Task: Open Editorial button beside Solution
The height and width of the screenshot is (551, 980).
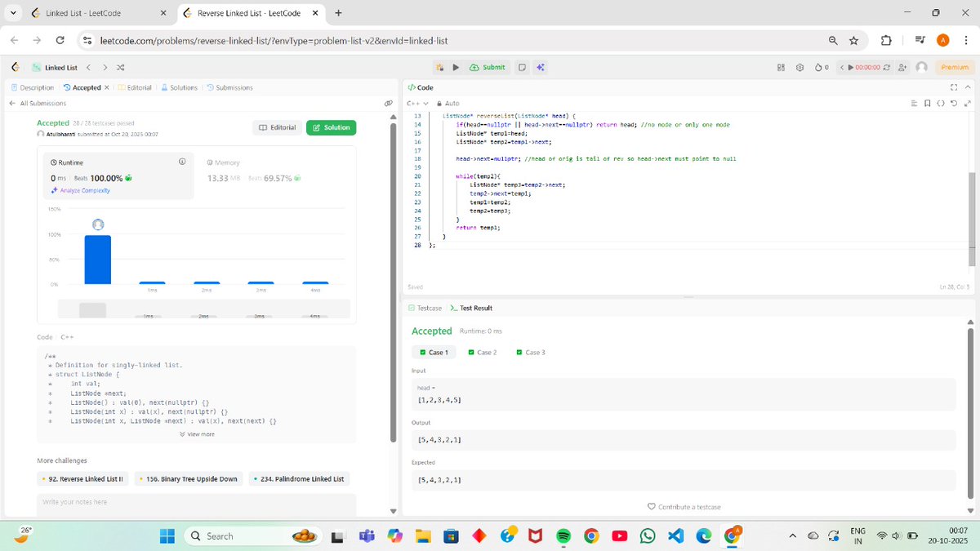Action: point(277,127)
